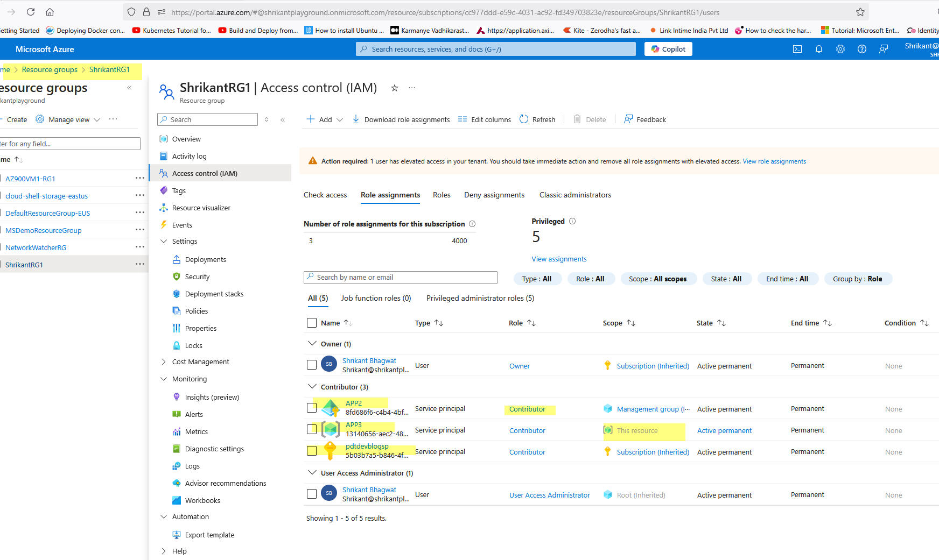Open Advisor recommendations
This screenshot has width=939, height=560.
pos(226,483)
